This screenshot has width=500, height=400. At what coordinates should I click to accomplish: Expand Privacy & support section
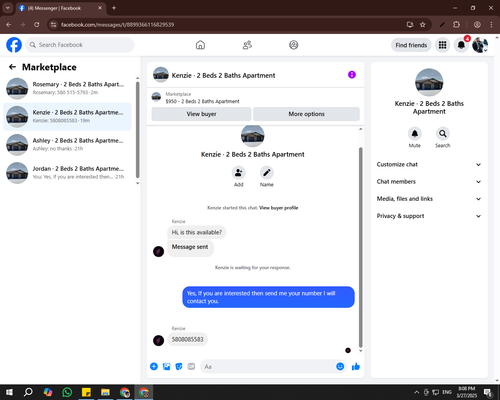point(429,216)
